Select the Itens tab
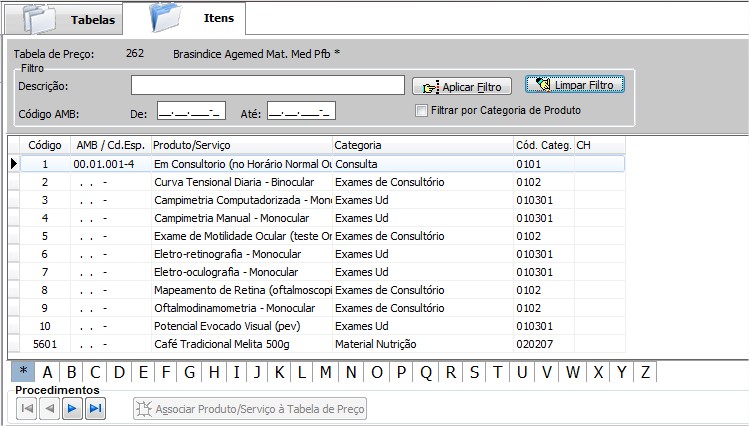Viewport: 749px width, 426px height. [219, 18]
